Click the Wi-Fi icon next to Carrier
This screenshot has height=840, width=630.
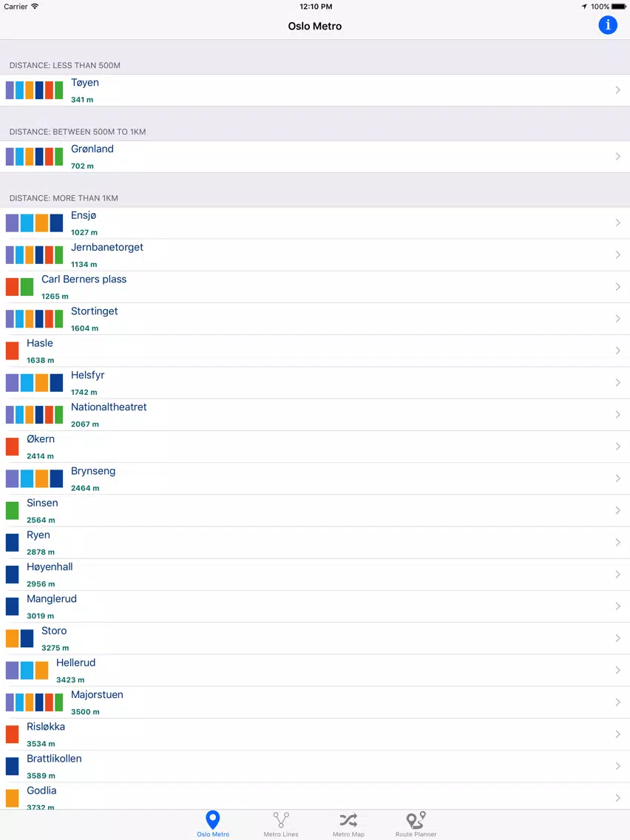click(x=35, y=7)
